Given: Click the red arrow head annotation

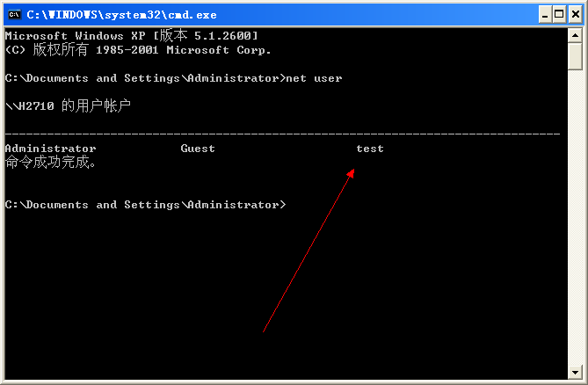Looking at the screenshot, I should [x=351, y=173].
